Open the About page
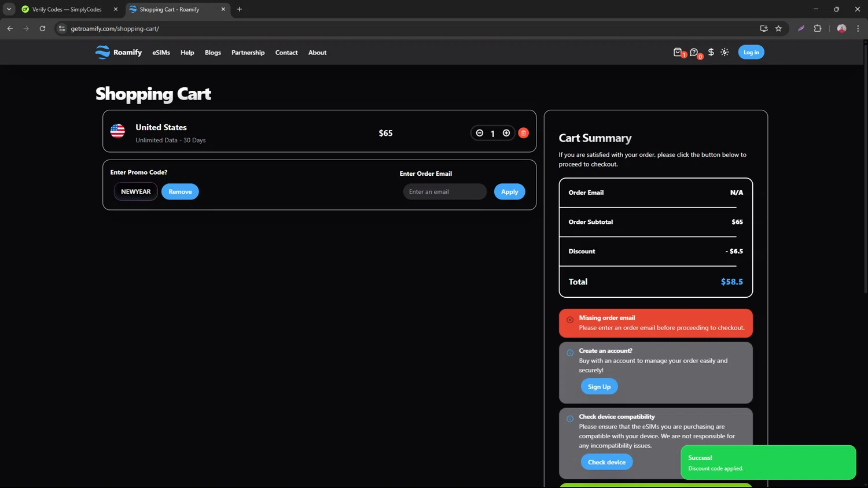 [317, 53]
